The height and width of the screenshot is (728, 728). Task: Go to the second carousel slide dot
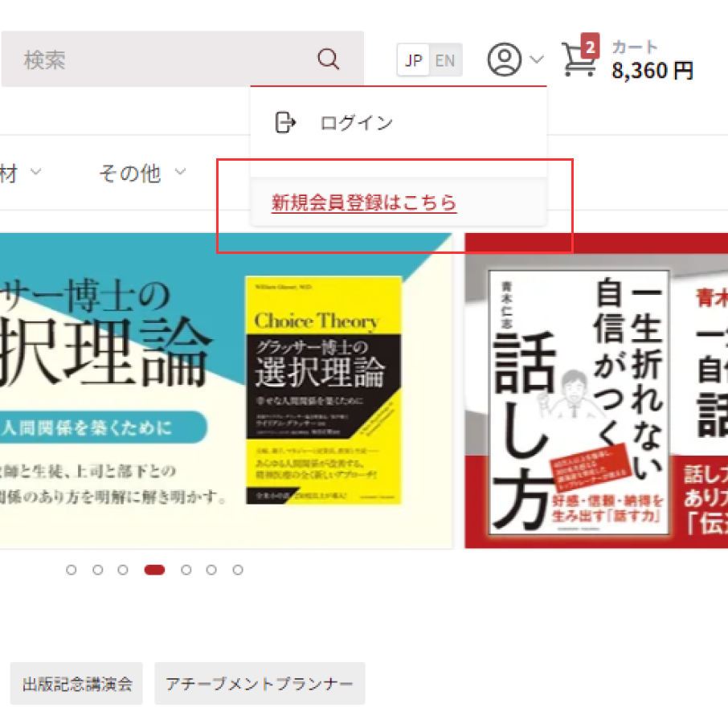point(97,570)
